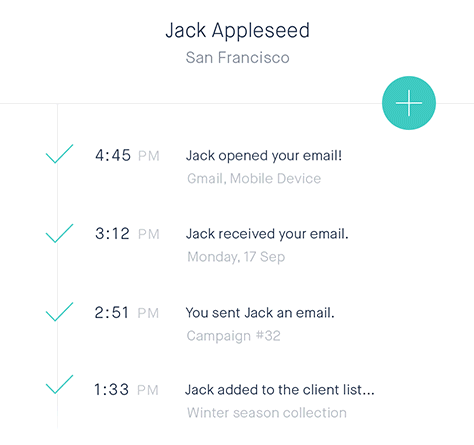Expand truncated 'Jack added to the client list...'
This screenshot has height=445, width=474.
pyautogui.click(x=280, y=390)
